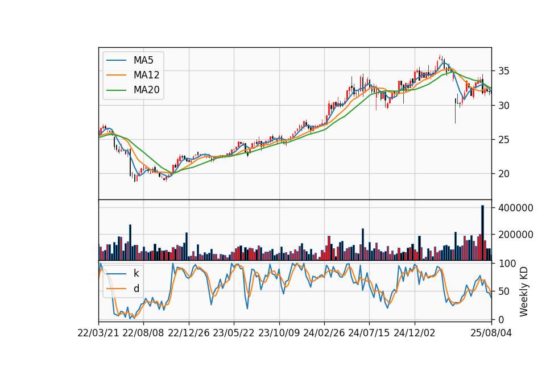Screen dimensions: 546x392
Task: Click the MA20 legend label
Action: pos(146,90)
